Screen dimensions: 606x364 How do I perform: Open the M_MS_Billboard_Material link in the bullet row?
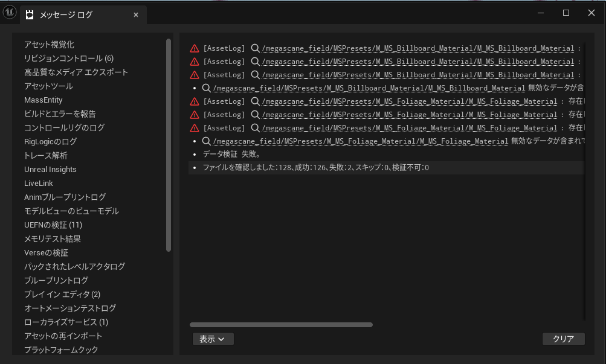(369, 88)
